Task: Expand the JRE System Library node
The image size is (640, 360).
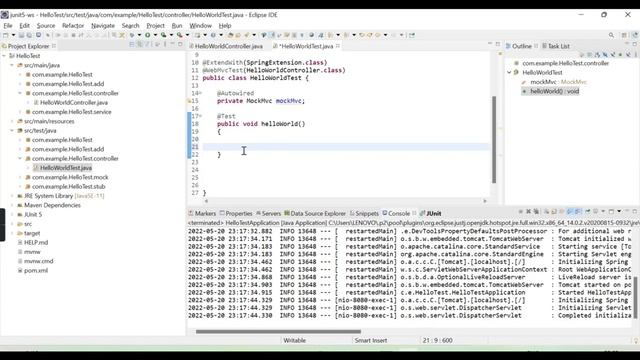Action: (x=12, y=196)
